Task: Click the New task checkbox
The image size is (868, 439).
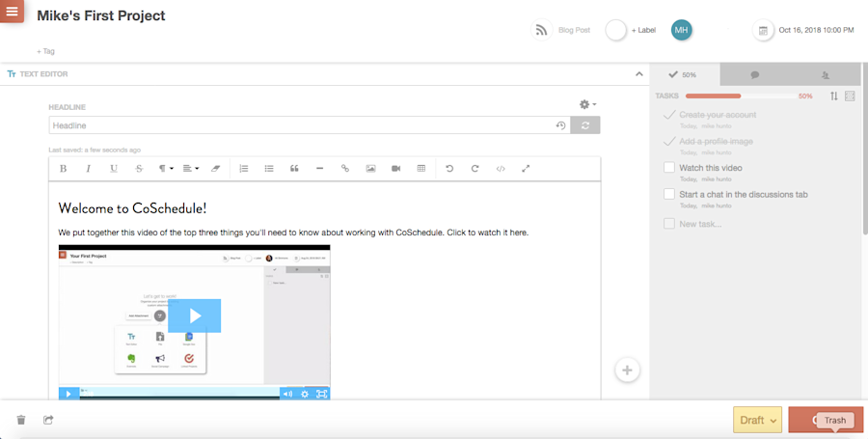Action: tap(669, 224)
